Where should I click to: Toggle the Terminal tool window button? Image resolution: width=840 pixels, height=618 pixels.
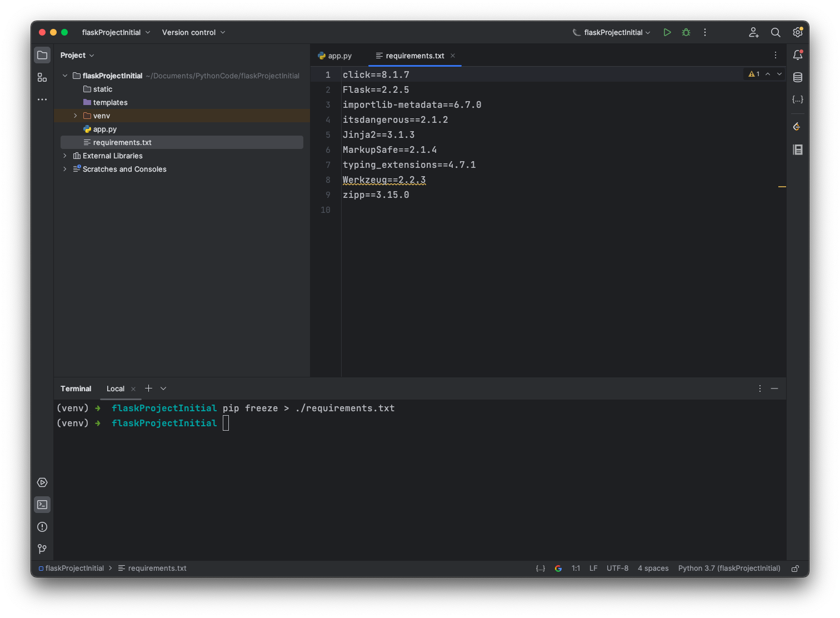[42, 505]
